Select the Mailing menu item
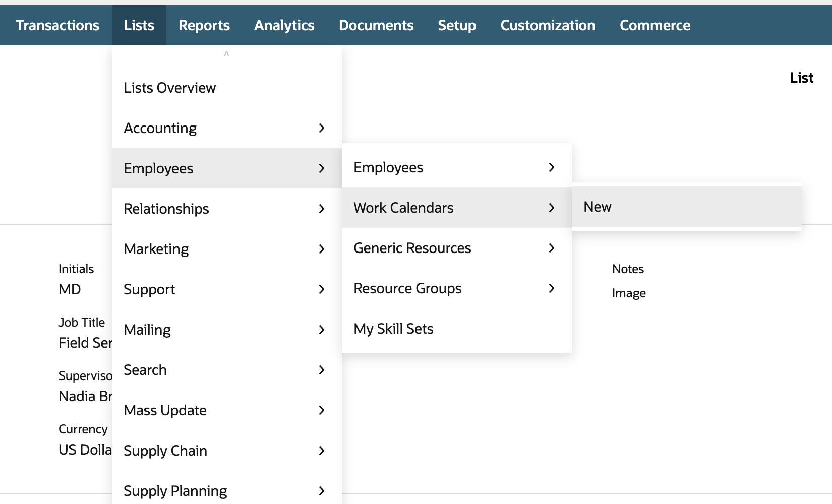The height and width of the screenshot is (504, 832). [x=227, y=330]
